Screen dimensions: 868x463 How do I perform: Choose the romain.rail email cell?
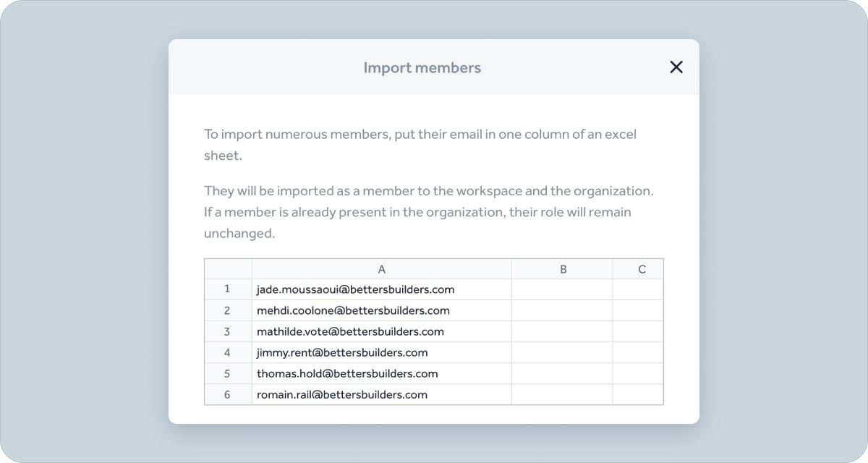pos(342,394)
